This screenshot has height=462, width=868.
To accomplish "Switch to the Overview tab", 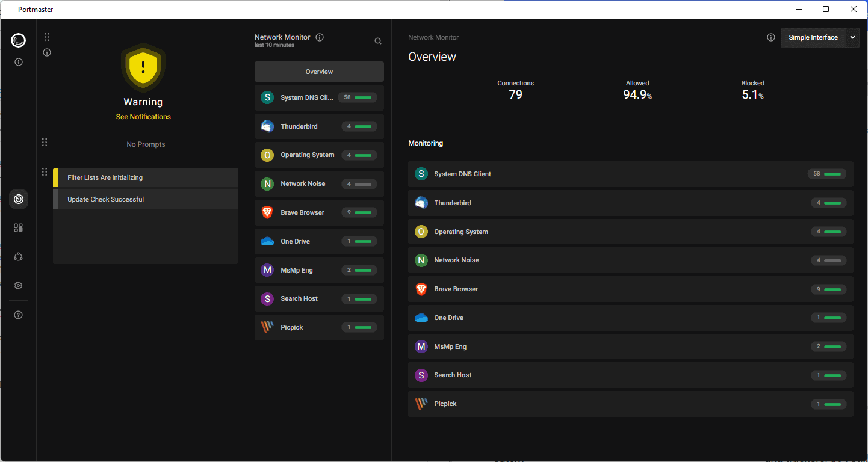I will click(x=318, y=71).
